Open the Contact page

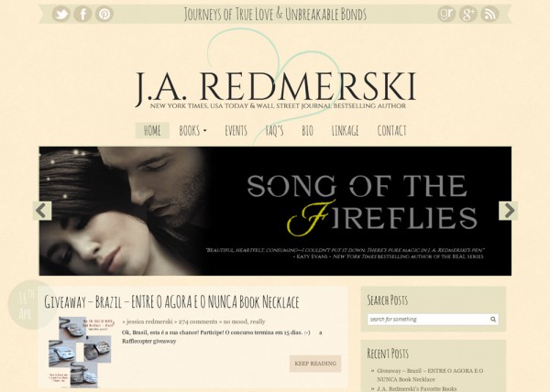coord(391,131)
